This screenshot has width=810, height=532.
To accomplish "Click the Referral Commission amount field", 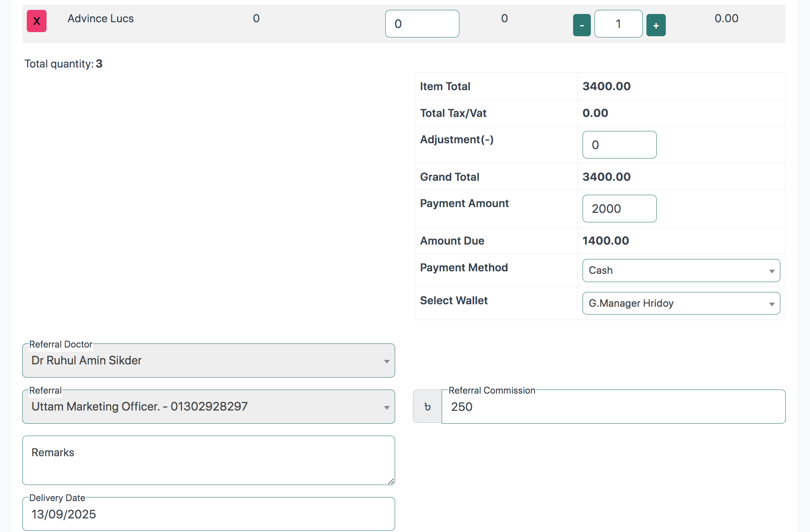I will click(613, 407).
